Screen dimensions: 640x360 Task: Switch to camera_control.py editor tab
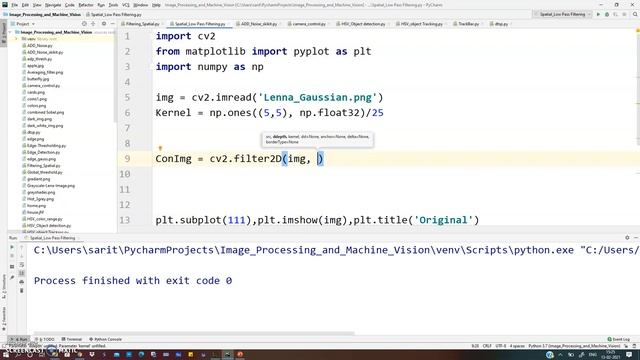[309, 24]
